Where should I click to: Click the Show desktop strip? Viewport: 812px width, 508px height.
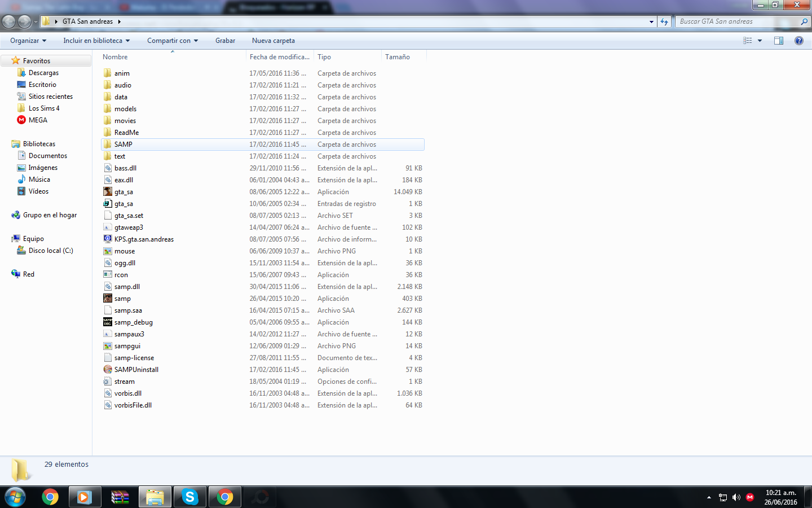[808, 497]
